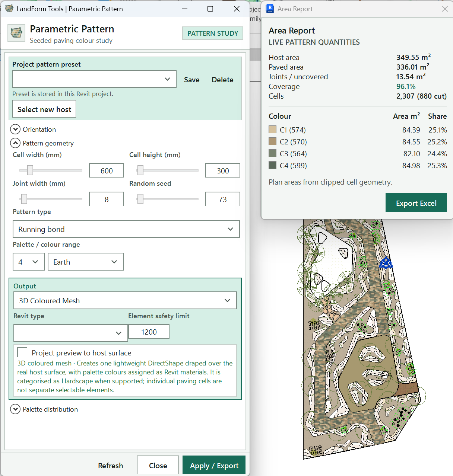Viewport: 453px width, 476px height.
Task: Click the blue marker symbol on the plan
Action: (386, 263)
